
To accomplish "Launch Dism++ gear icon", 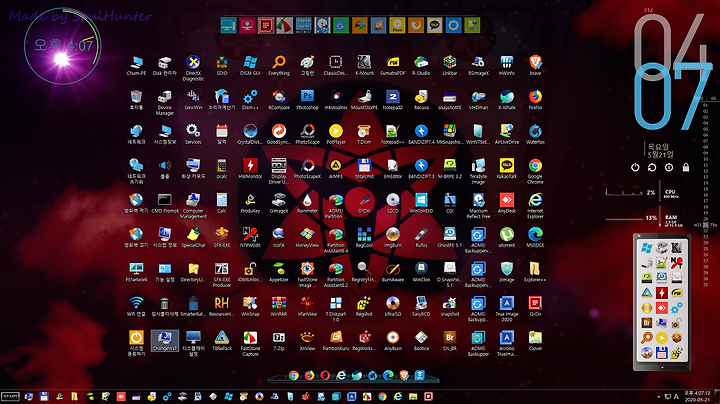I will (x=250, y=100).
